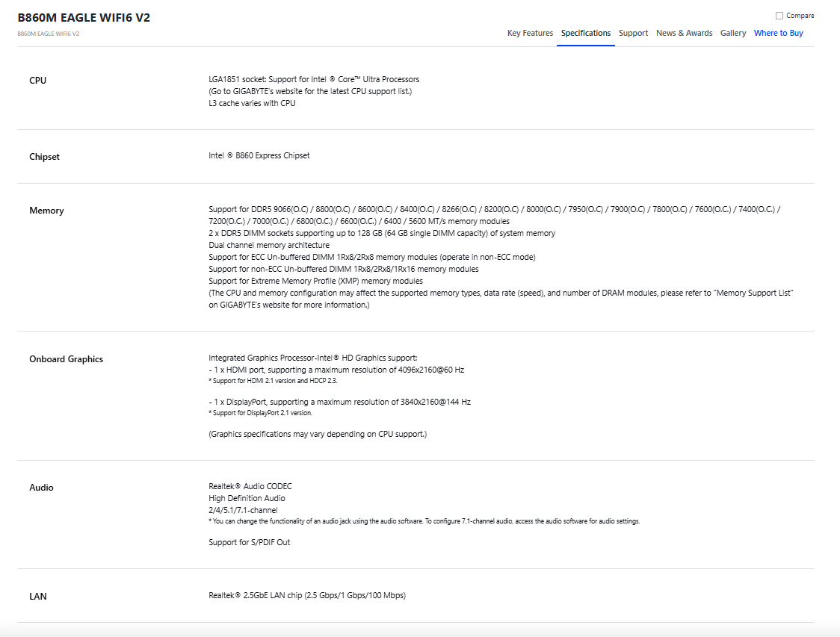Click the '1 x DisplayPort' resolution line
Image resolution: width=840 pixels, height=637 pixels.
click(x=339, y=402)
